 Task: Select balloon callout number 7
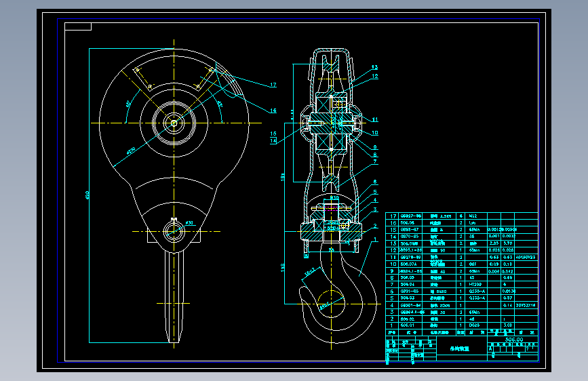tap(375, 161)
